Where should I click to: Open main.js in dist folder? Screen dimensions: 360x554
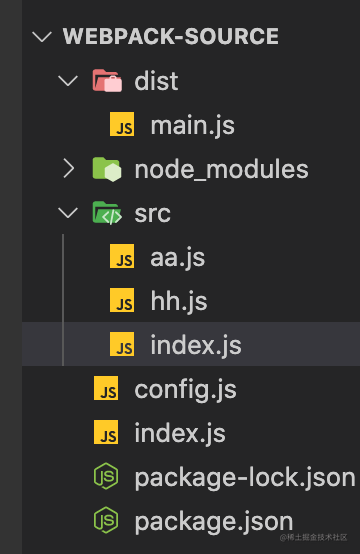click(193, 126)
